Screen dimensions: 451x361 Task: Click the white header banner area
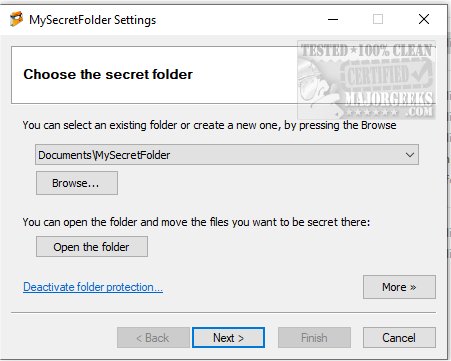tap(154, 75)
